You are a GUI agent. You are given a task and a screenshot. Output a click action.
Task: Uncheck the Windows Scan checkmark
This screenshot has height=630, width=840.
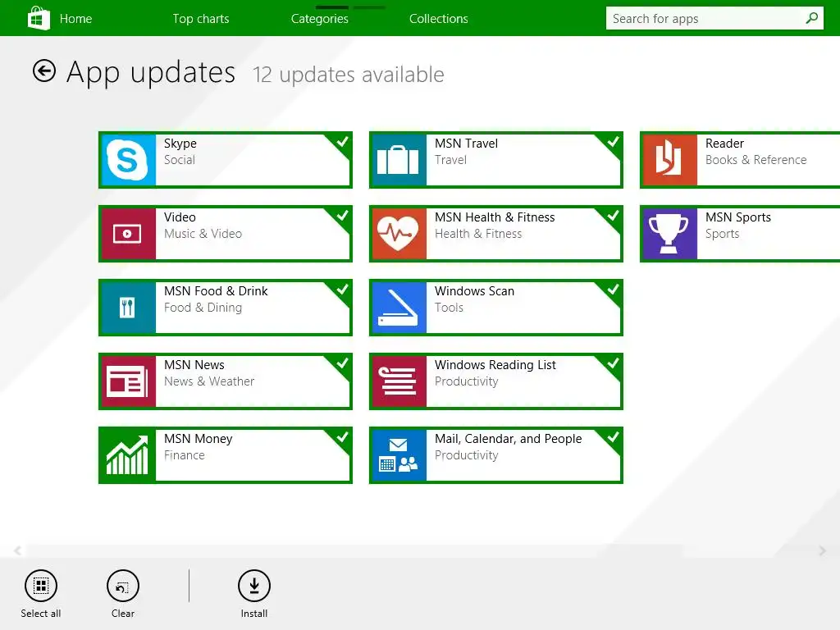612,290
